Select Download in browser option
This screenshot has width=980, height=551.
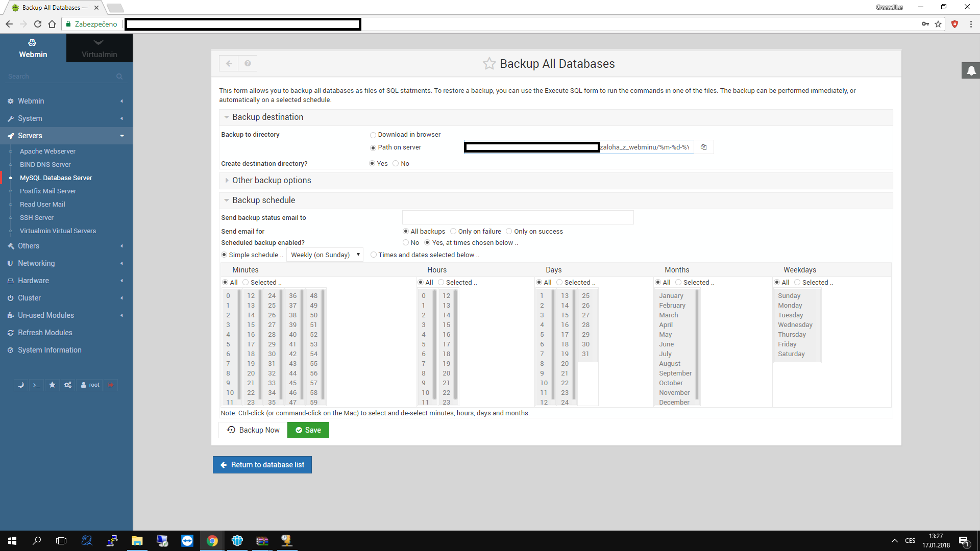[x=373, y=135]
